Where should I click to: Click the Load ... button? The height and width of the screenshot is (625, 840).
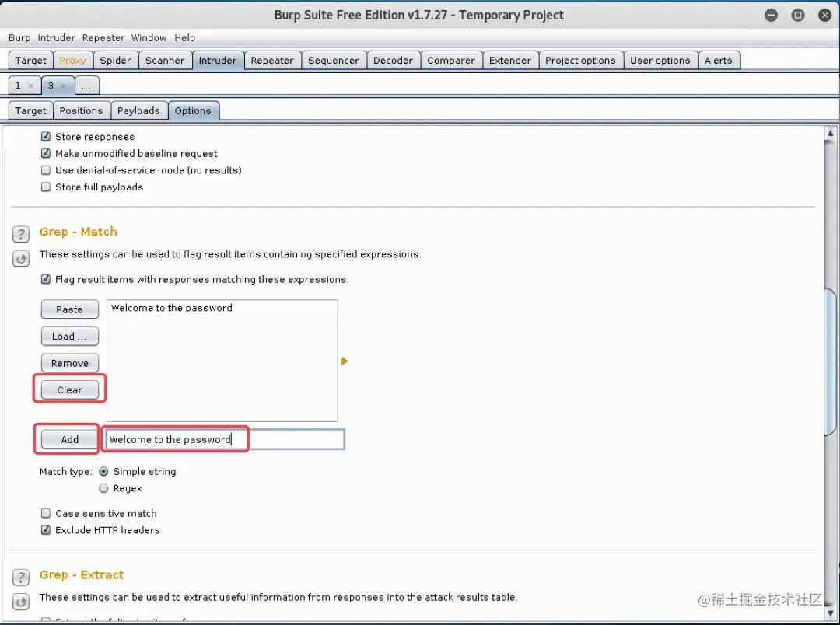click(x=70, y=337)
